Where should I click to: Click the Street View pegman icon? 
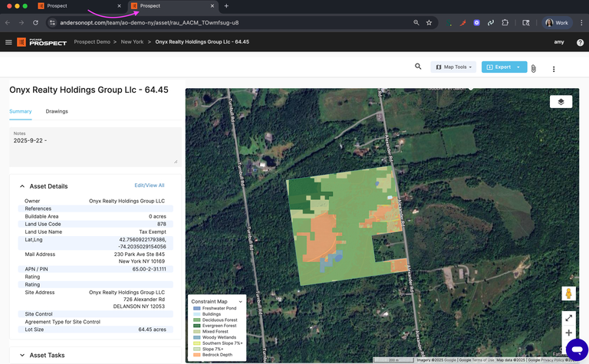(569, 294)
